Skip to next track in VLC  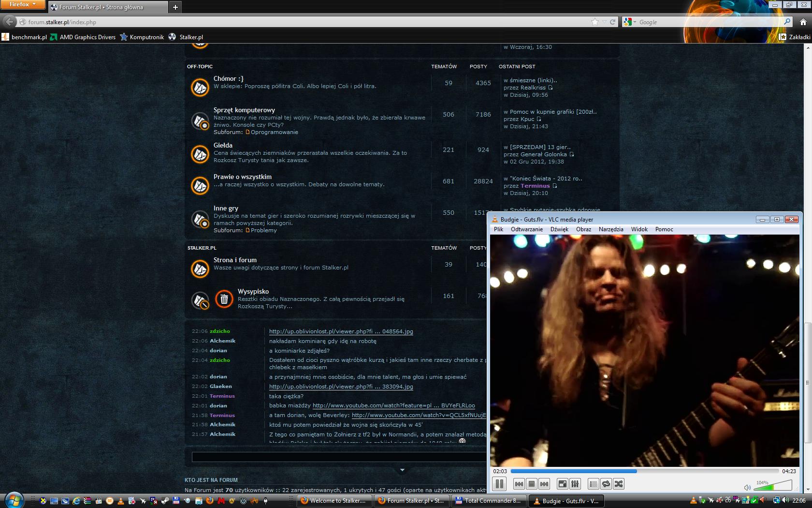pos(544,484)
